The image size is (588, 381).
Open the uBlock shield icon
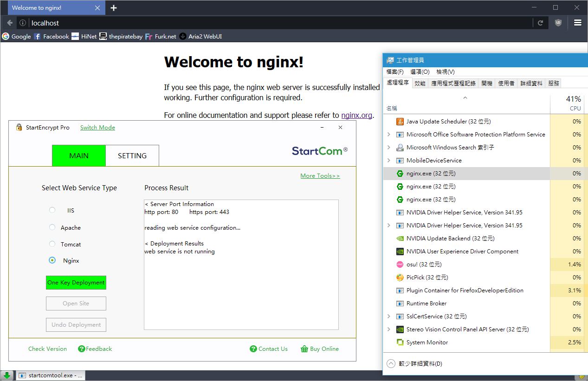tap(558, 23)
